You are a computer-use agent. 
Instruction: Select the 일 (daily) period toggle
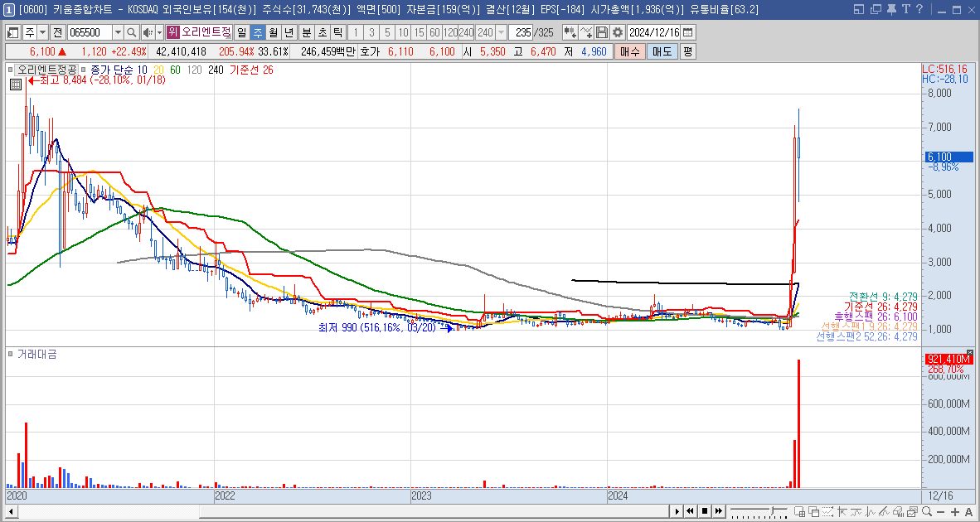(x=242, y=32)
